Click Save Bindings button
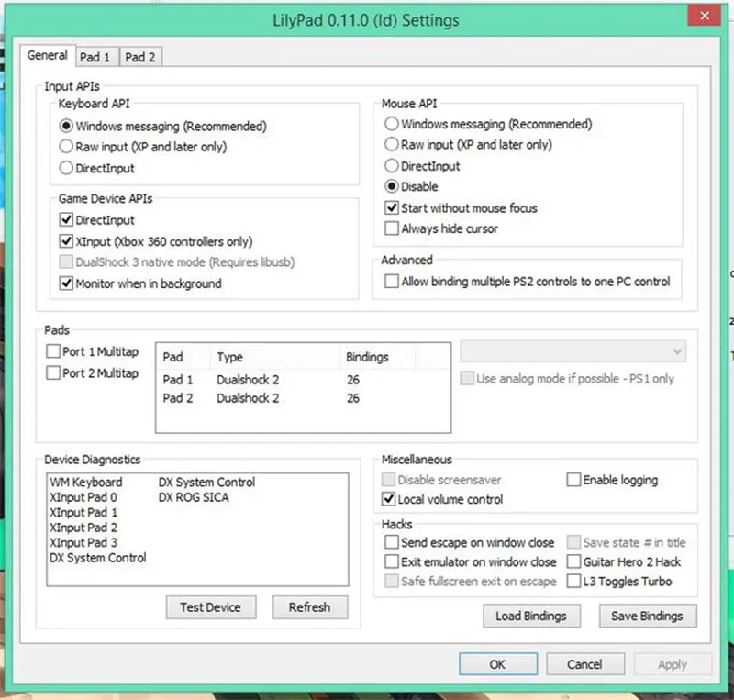 click(x=648, y=616)
